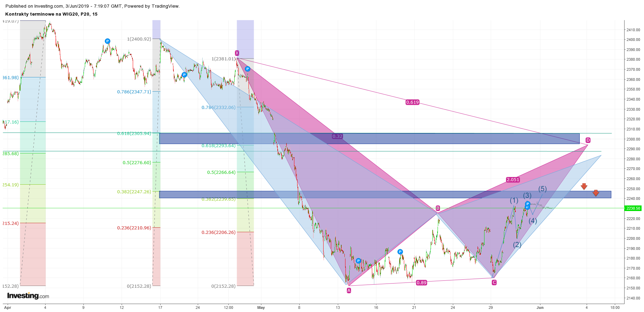Click the current price tag 2230.50
This screenshot has width=644, height=312.
click(633, 208)
